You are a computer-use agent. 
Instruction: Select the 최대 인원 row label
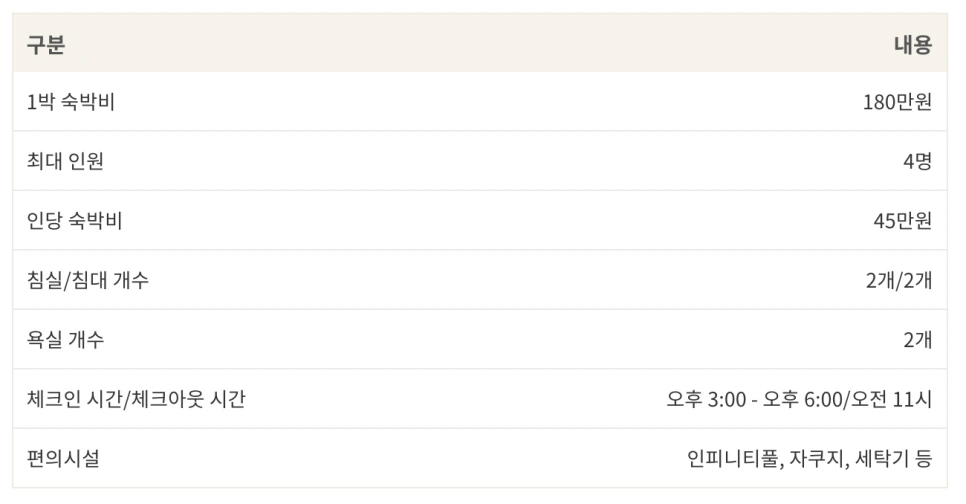pos(65,161)
